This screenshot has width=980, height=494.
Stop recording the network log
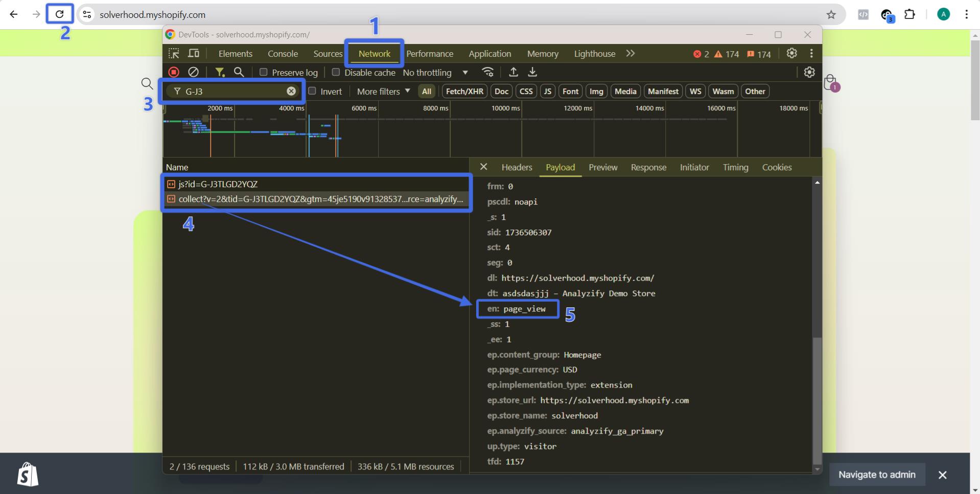174,72
